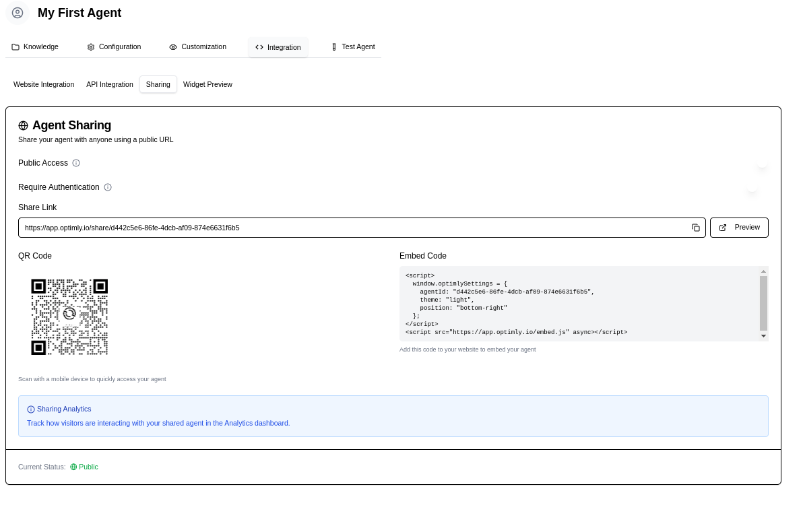The height and width of the screenshot is (532, 803).
Task: Click the embed code scrollbar up arrow
Action: tap(763, 272)
